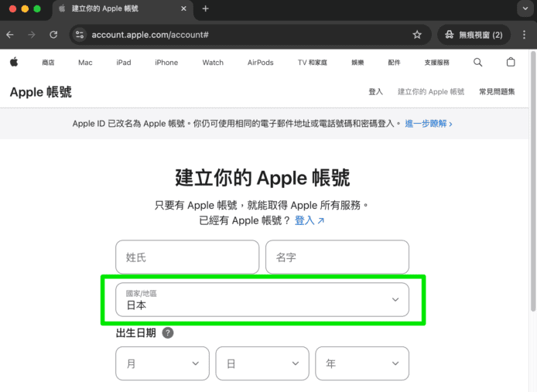Viewport: 537px width, 392px height.
Task: Click the 登入 link in account header
Action: tap(375, 92)
